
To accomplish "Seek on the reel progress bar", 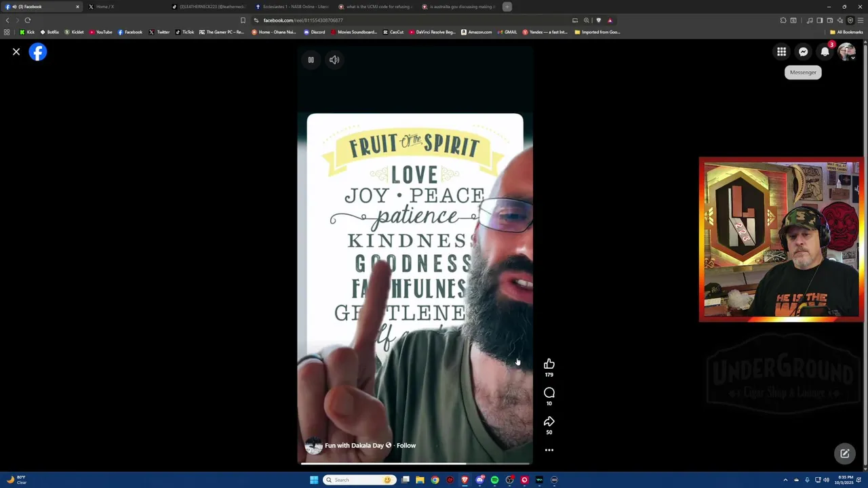I will (x=415, y=464).
